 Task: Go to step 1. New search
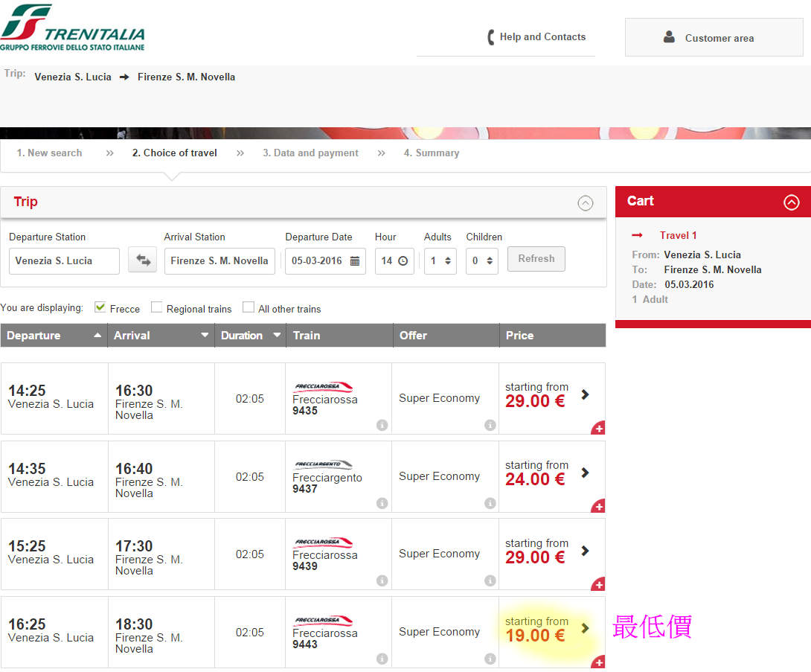pyautogui.click(x=49, y=153)
